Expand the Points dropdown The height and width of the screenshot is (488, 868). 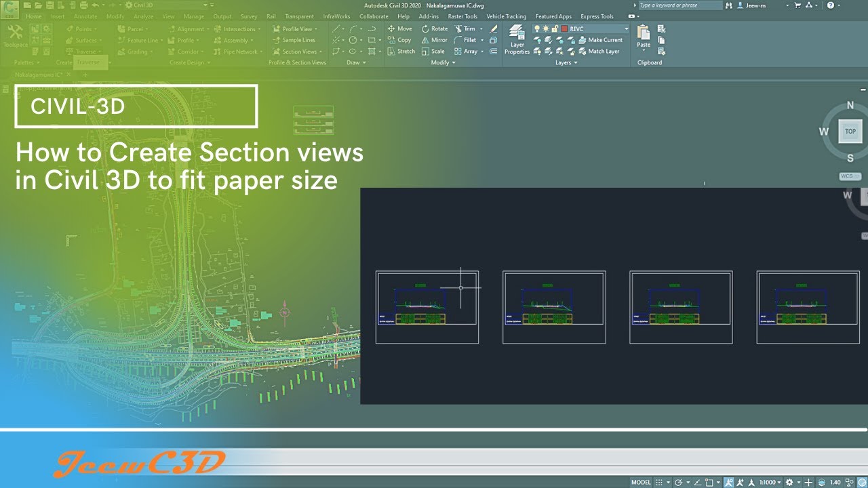(x=97, y=29)
